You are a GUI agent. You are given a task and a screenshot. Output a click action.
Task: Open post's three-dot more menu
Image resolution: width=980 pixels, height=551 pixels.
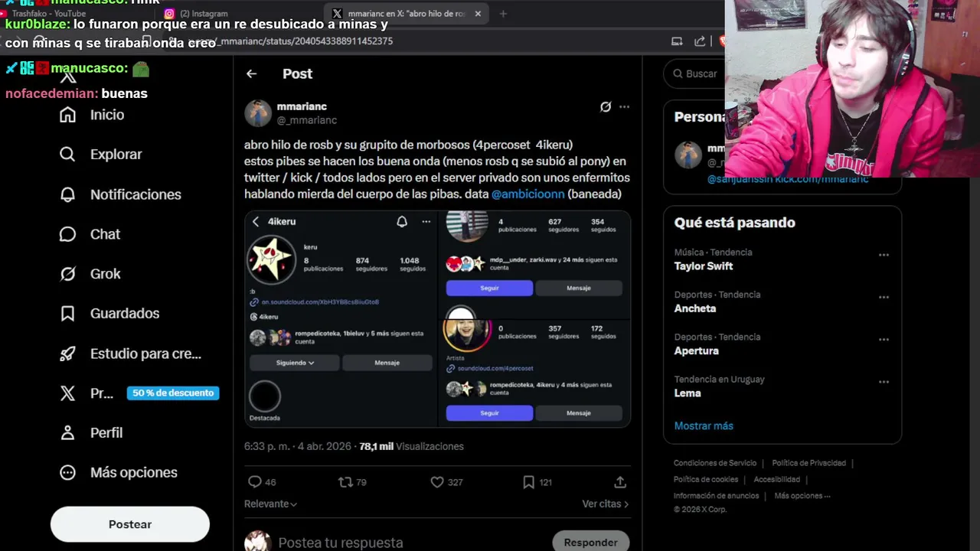[625, 107]
